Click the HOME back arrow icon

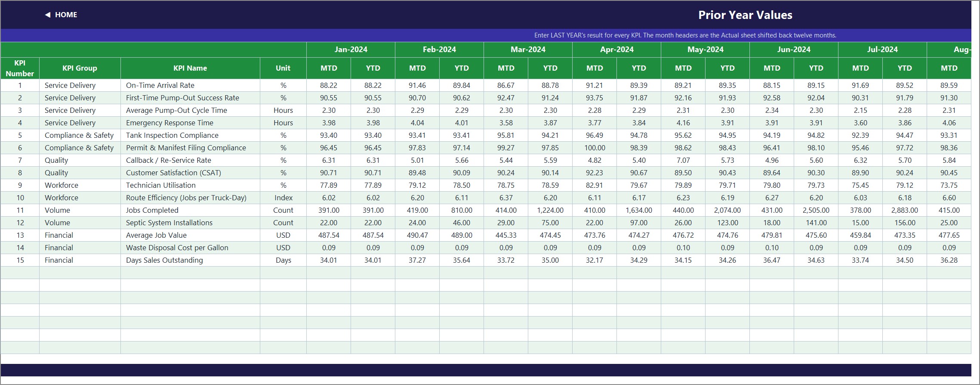pos(48,15)
